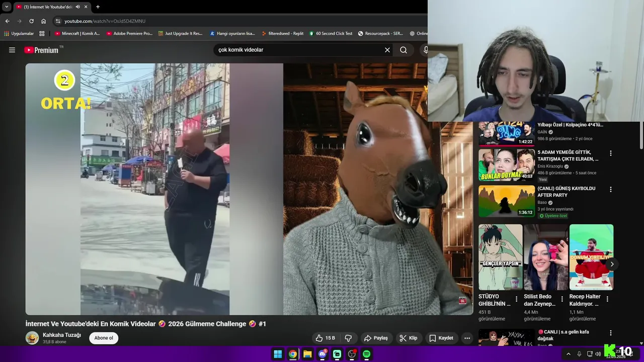Open filteredseed - Replit bookmark

[282, 34]
